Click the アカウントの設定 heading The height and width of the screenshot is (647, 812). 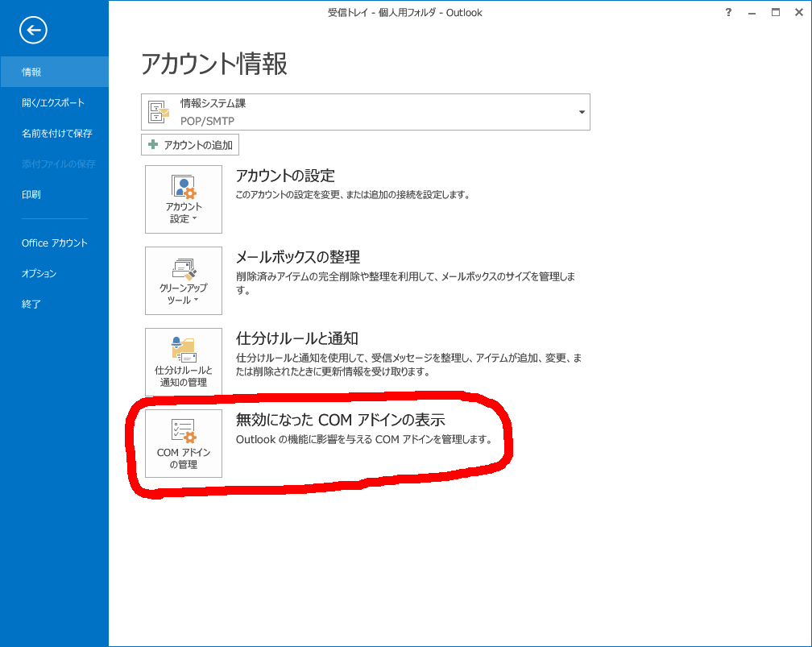pyautogui.click(x=285, y=176)
